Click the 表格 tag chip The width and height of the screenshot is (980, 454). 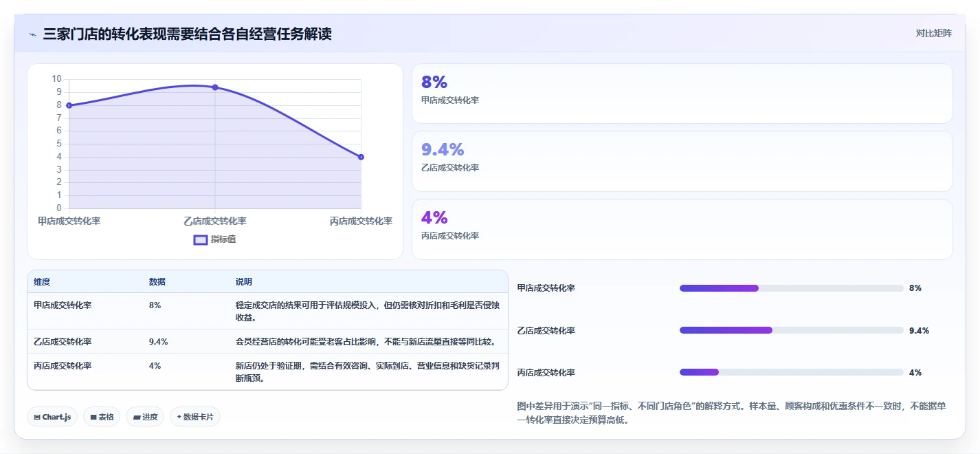(x=102, y=417)
